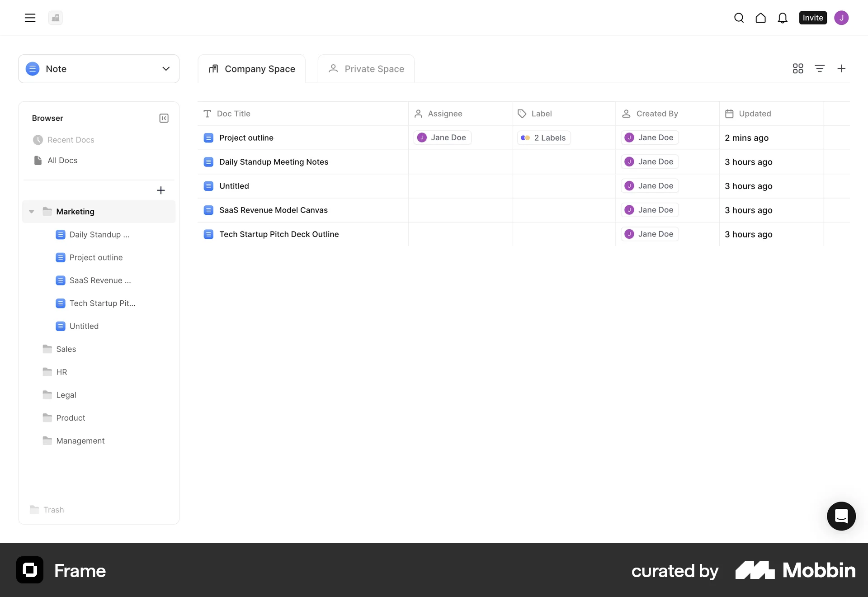Viewport: 868px width, 597px height.
Task: Expand the Note type dropdown
Action: [x=166, y=69]
